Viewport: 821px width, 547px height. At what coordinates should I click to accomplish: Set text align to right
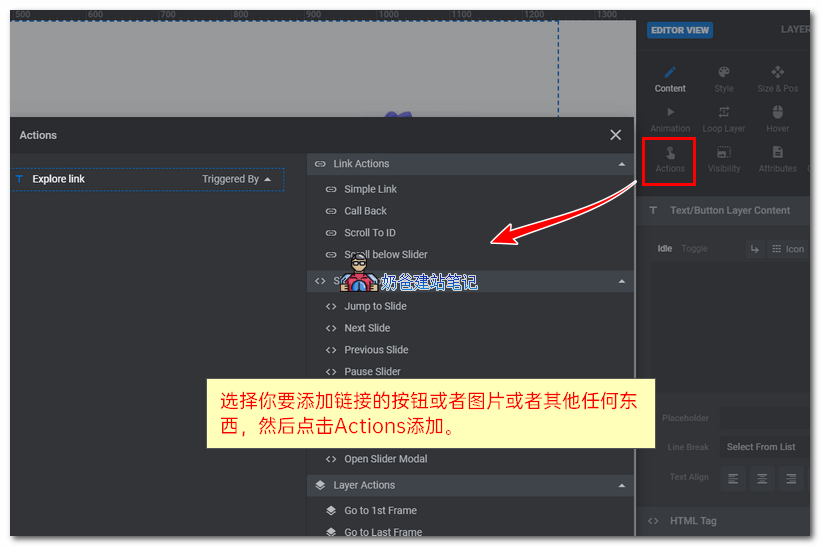point(791,478)
